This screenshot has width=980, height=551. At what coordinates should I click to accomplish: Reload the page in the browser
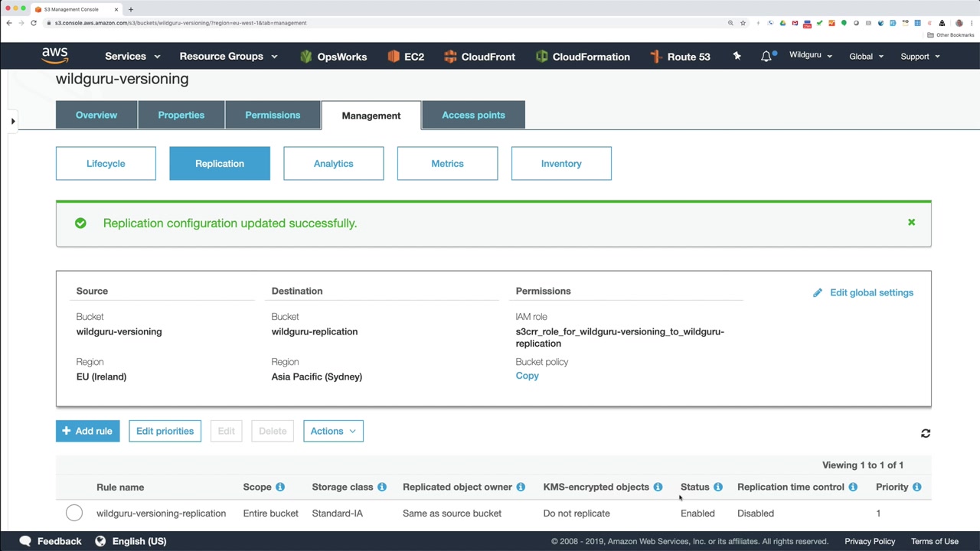(x=34, y=23)
